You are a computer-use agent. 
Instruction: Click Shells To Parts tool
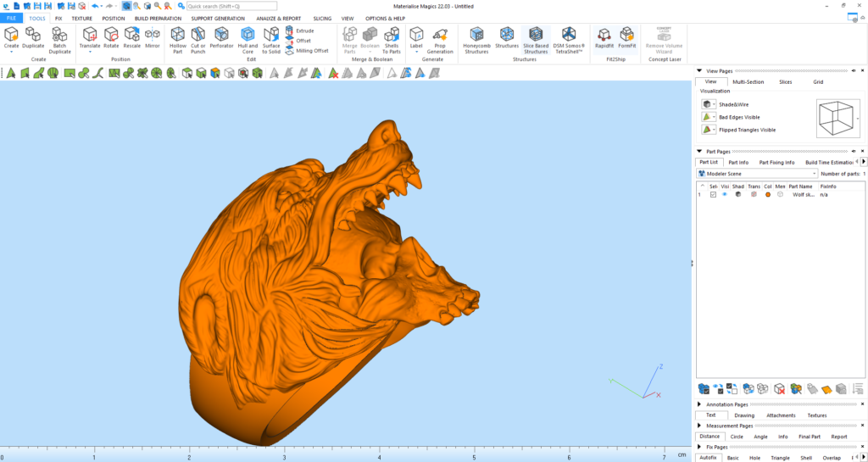[x=392, y=41]
